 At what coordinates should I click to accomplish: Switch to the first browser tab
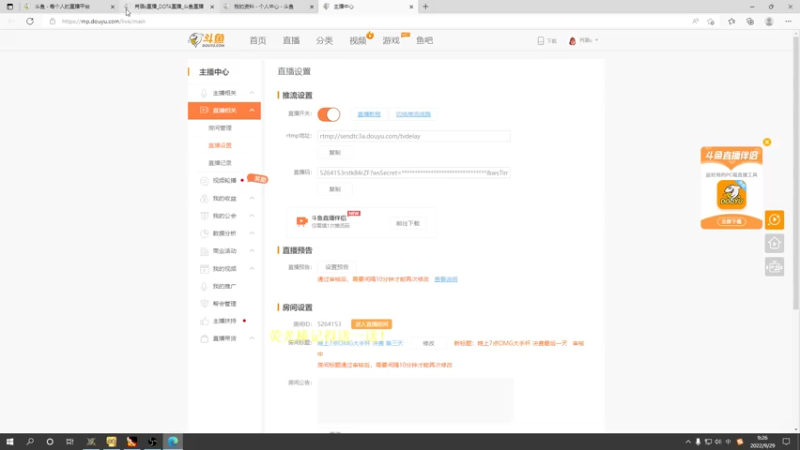(x=68, y=7)
